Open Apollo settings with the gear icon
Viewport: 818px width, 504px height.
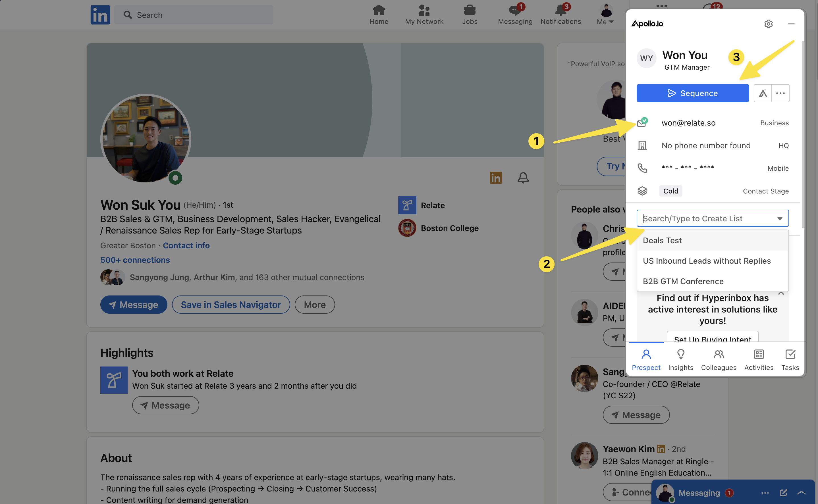(x=769, y=24)
